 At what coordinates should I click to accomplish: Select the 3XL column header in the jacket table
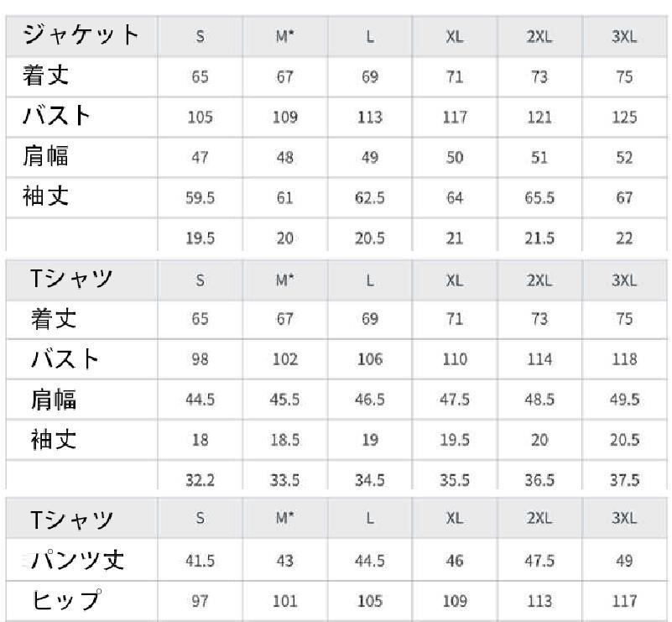tap(624, 37)
